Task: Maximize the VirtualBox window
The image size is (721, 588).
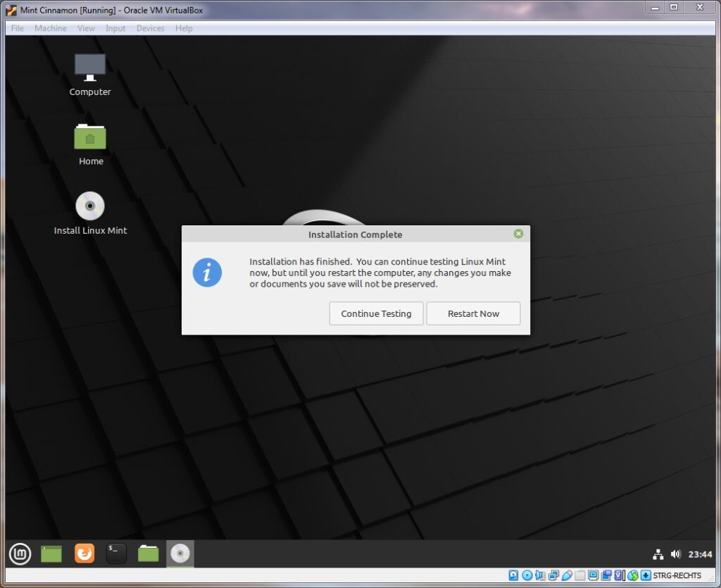Action: coord(674,8)
